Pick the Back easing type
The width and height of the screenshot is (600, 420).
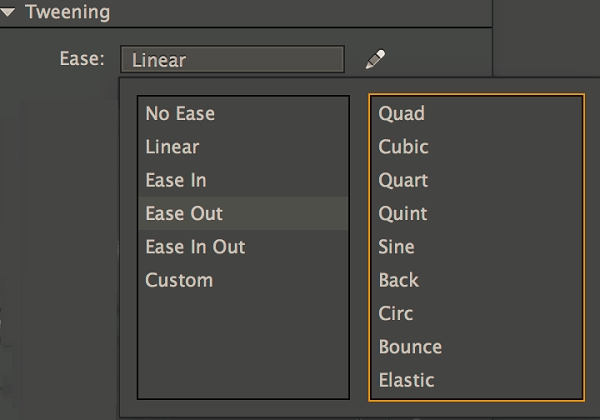399,280
